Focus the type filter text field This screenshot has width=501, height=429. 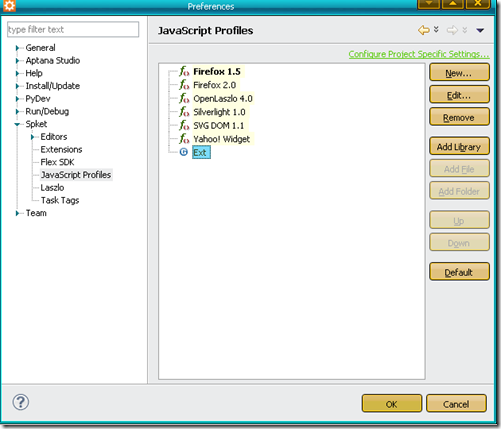click(73, 29)
